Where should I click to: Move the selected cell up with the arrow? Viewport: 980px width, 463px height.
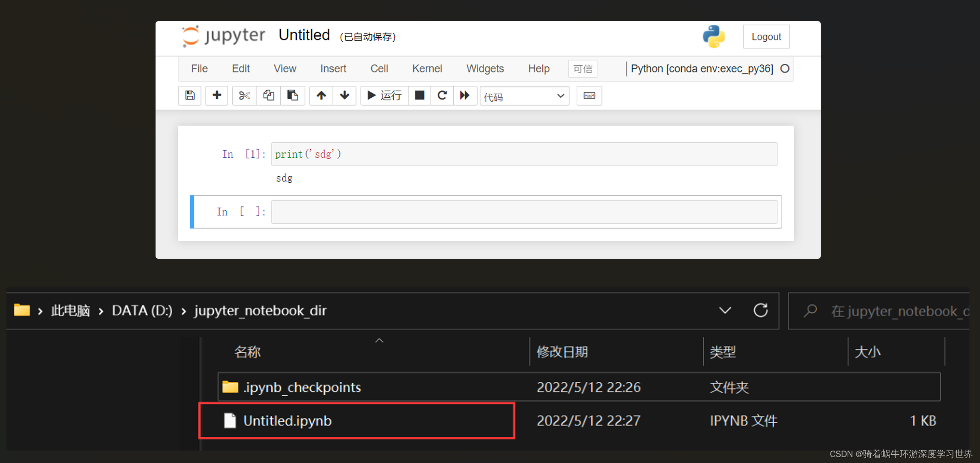coord(321,95)
